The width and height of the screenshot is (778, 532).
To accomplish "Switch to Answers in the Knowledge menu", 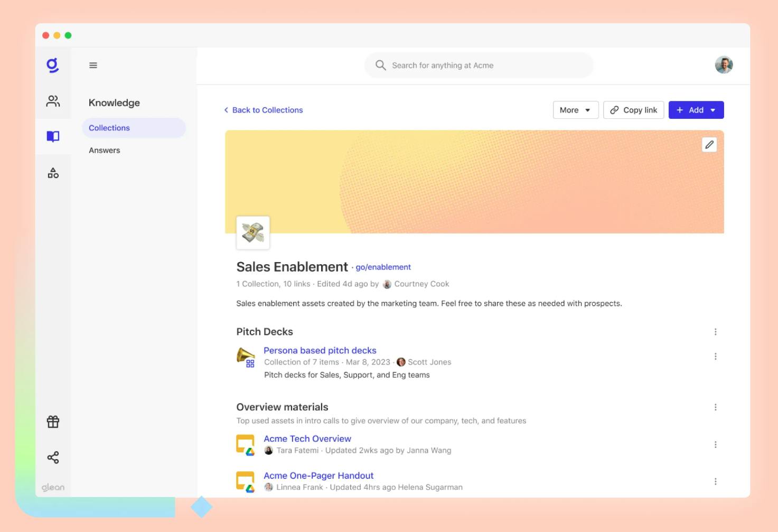I will tap(105, 151).
